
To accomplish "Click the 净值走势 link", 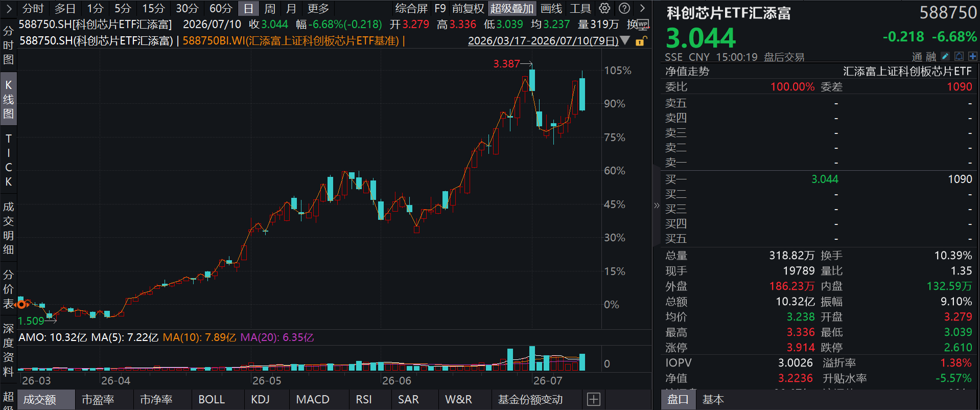I will (x=687, y=72).
